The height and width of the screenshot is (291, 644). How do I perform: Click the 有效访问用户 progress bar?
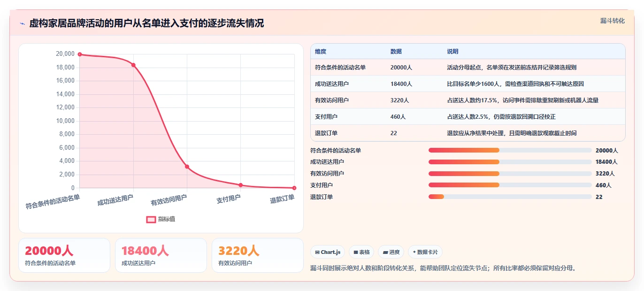510,174
